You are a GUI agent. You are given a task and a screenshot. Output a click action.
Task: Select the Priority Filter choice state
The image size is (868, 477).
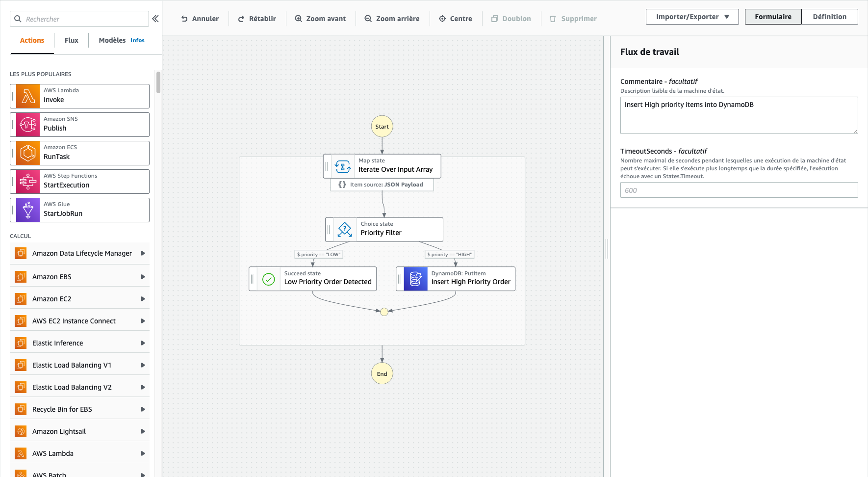pyautogui.click(x=384, y=230)
